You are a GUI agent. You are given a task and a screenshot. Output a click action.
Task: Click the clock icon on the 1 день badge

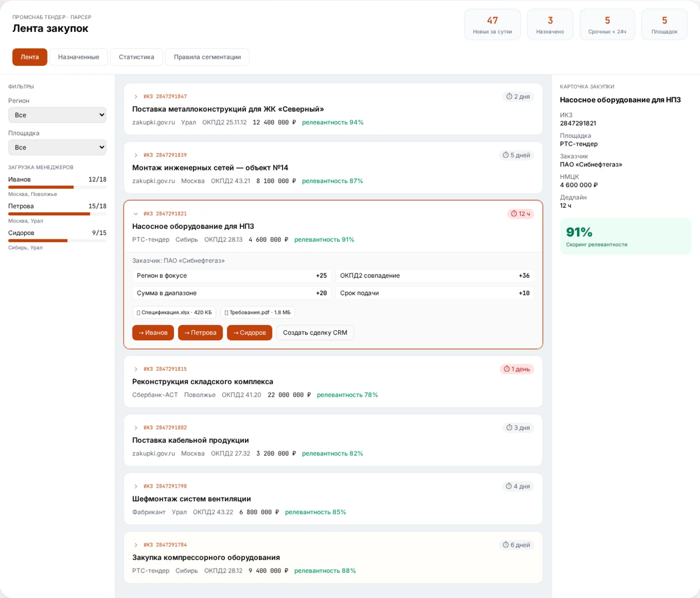[x=506, y=369]
